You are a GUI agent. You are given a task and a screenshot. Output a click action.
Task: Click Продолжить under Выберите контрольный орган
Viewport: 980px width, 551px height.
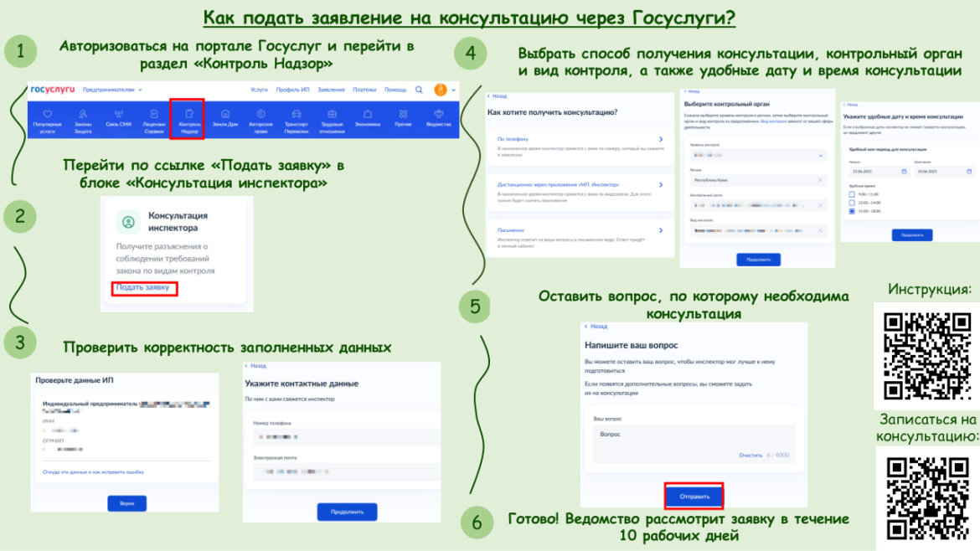758,260
